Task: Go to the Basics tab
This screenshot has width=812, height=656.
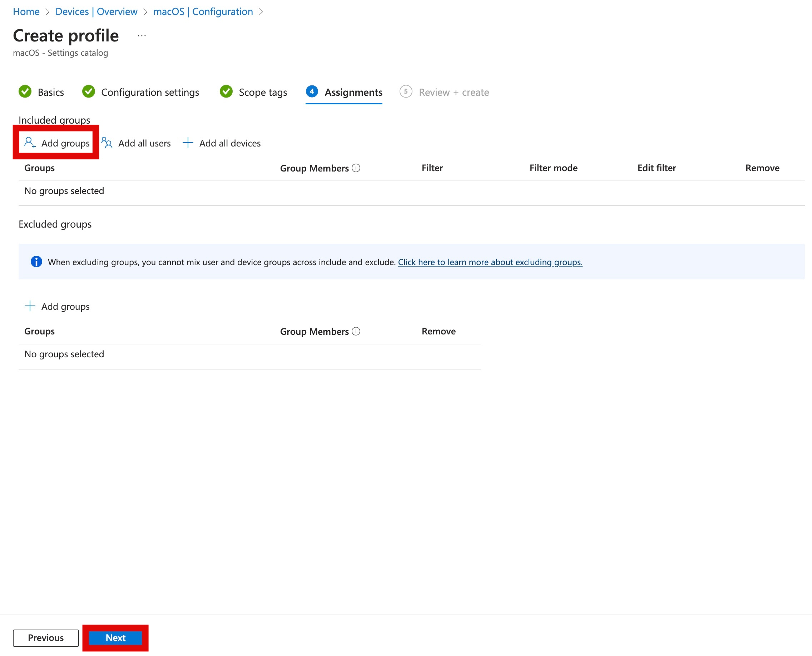Action: 41,92
